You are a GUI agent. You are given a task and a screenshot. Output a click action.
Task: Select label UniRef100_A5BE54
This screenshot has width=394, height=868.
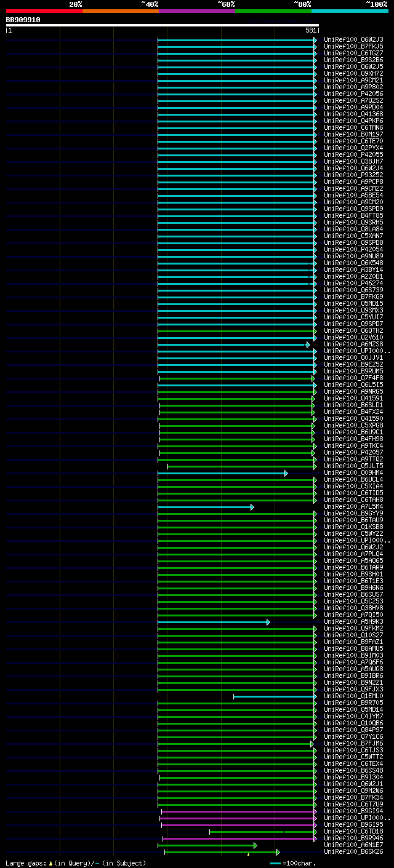point(353,195)
